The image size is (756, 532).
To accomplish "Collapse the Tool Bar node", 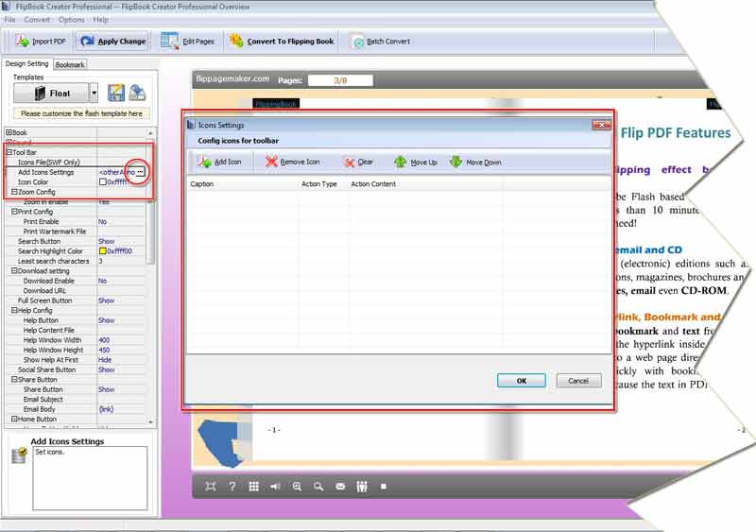I will tap(9, 152).
